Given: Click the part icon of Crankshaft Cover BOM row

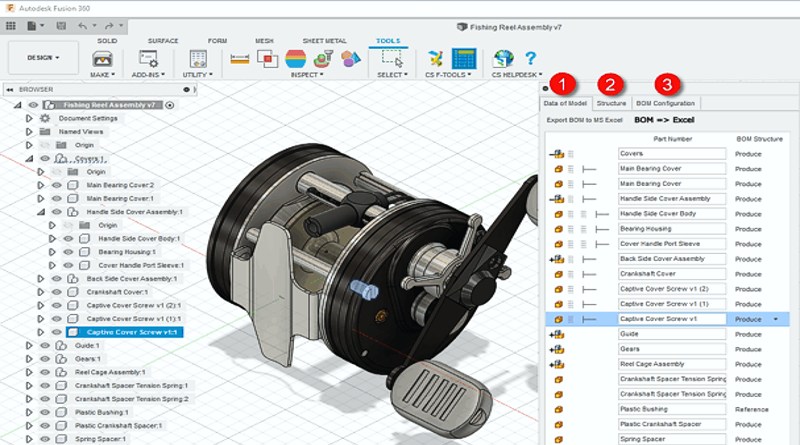Looking at the screenshot, I should click(559, 274).
